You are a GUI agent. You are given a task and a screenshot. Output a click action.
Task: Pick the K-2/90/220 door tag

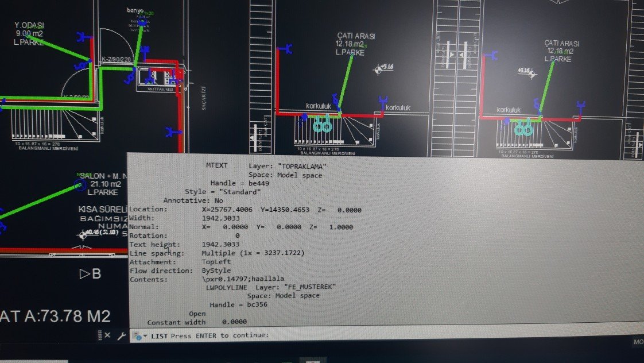[x=114, y=60]
